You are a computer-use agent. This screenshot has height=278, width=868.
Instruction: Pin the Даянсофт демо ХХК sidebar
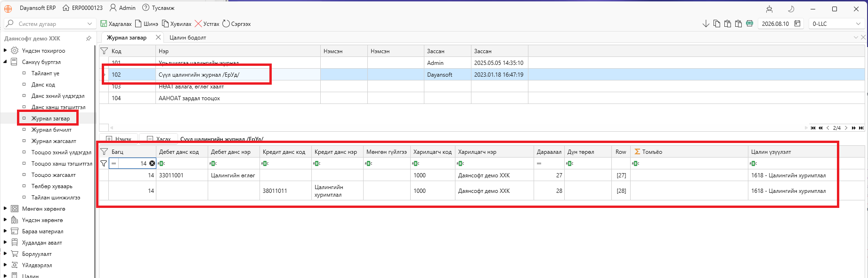(x=89, y=39)
